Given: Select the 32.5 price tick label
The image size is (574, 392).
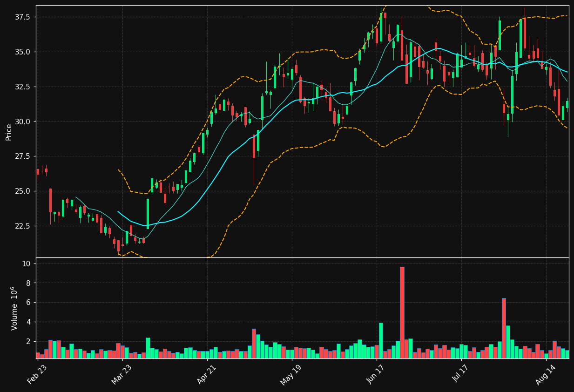Looking at the screenshot, I should tap(23, 87).
